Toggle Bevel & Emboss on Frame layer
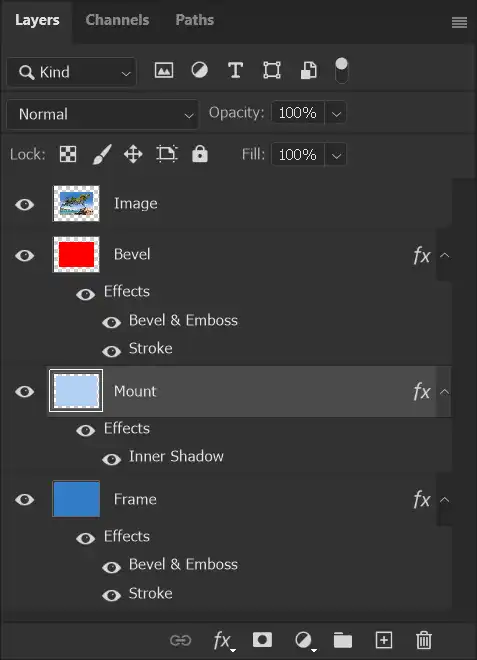Image resolution: width=477 pixels, height=660 pixels. coord(112,567)
